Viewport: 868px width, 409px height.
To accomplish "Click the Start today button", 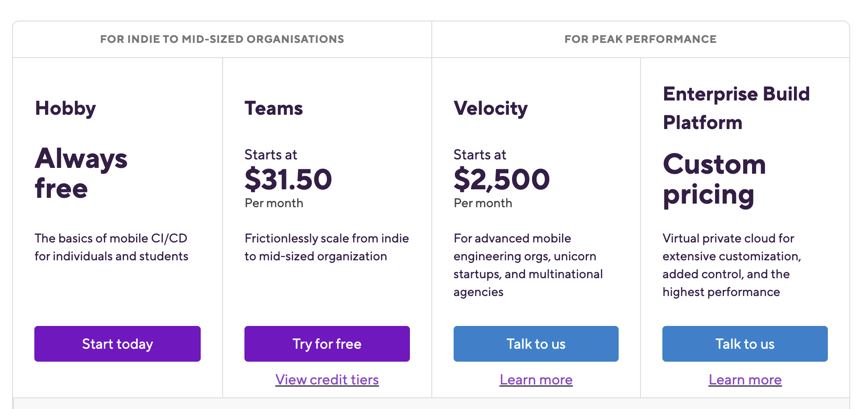I will tap(117, 344).
